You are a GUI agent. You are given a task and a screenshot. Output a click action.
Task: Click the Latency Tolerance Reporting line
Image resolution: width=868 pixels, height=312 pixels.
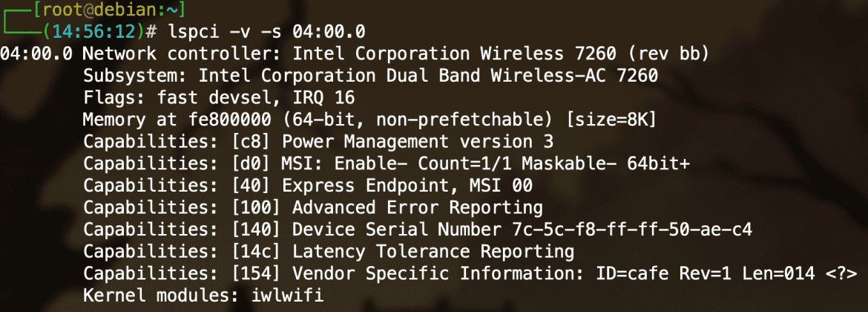tap(328, 252)
